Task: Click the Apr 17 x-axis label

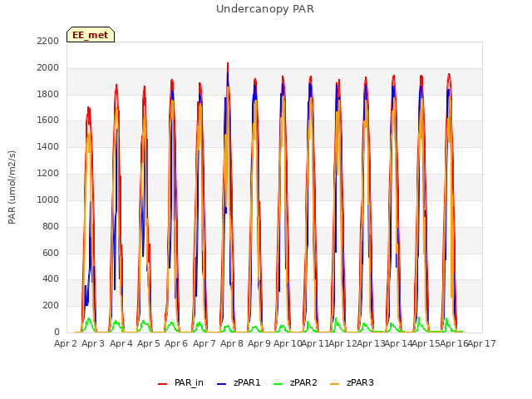Action: point(482,343)
